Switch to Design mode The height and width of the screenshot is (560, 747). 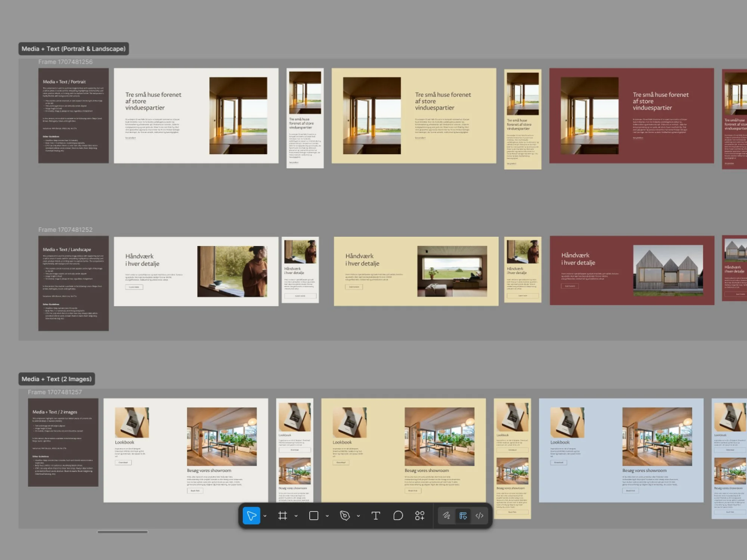463,516
